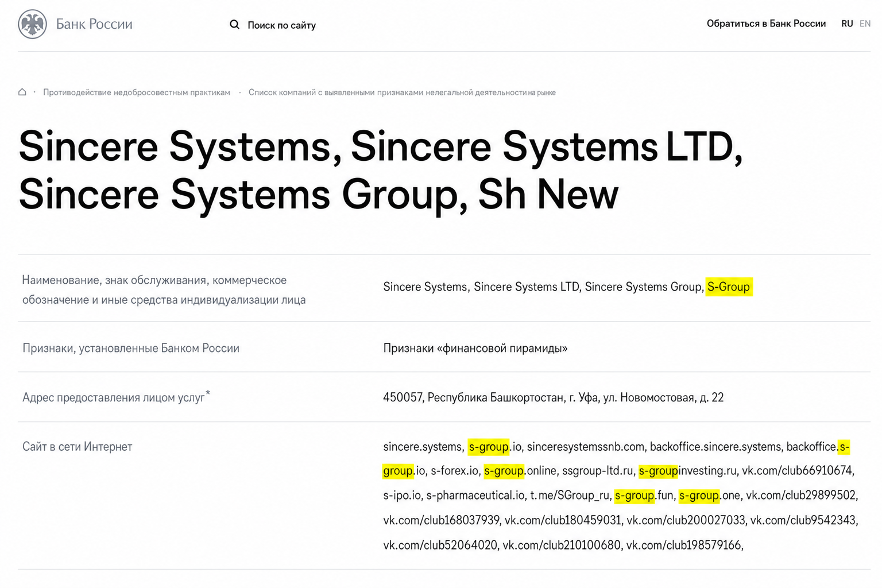Switch site language to RU
This screenshot has height=588, width=882.
847,24
